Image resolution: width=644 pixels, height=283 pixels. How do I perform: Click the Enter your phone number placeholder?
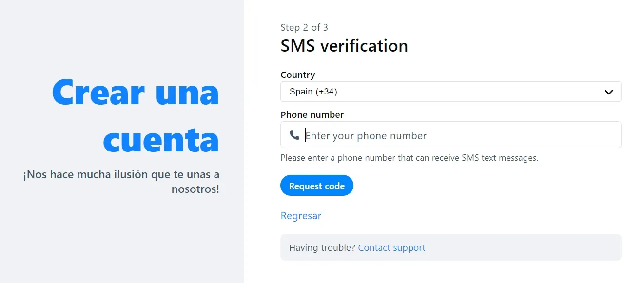click(x=366, y=135)
